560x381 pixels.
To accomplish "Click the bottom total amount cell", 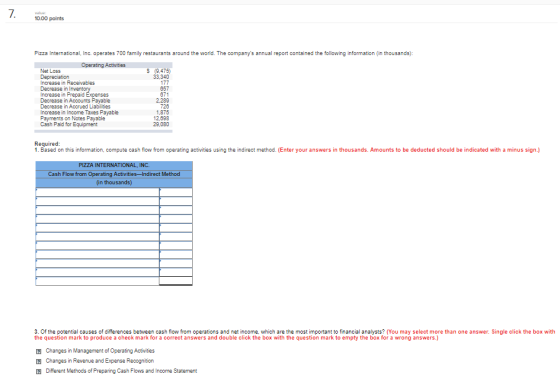I will tap(176, 281).
